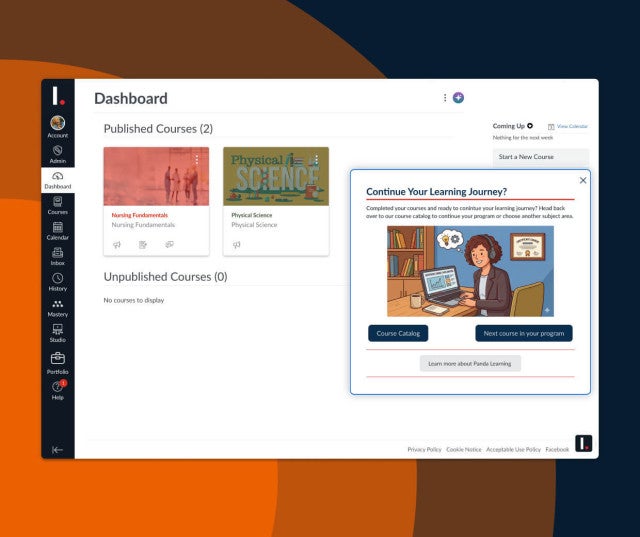Click Next course in your program
The image size is (640, 537).
[523, 333]
